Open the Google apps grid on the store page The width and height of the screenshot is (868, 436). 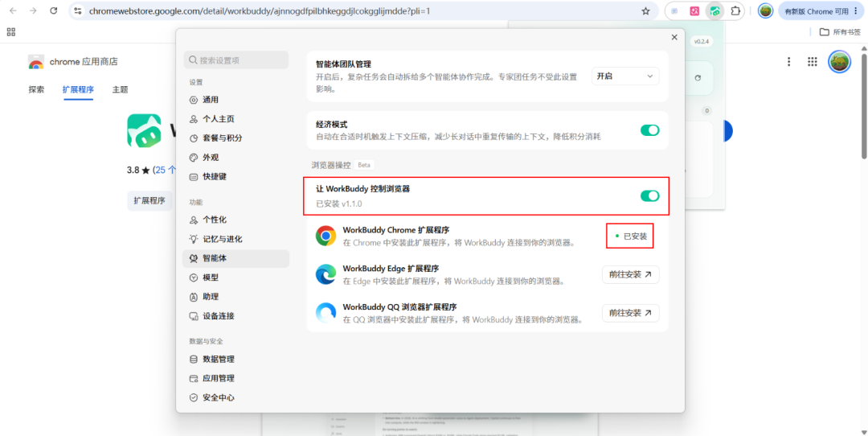(x=812, y=62)
